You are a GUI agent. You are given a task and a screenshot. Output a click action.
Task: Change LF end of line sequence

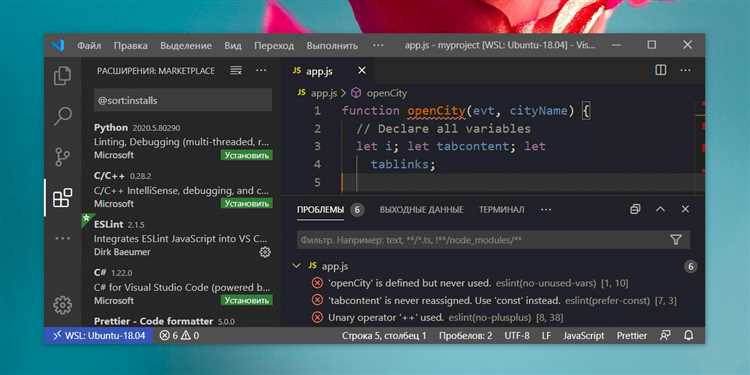tap(546, 336)
